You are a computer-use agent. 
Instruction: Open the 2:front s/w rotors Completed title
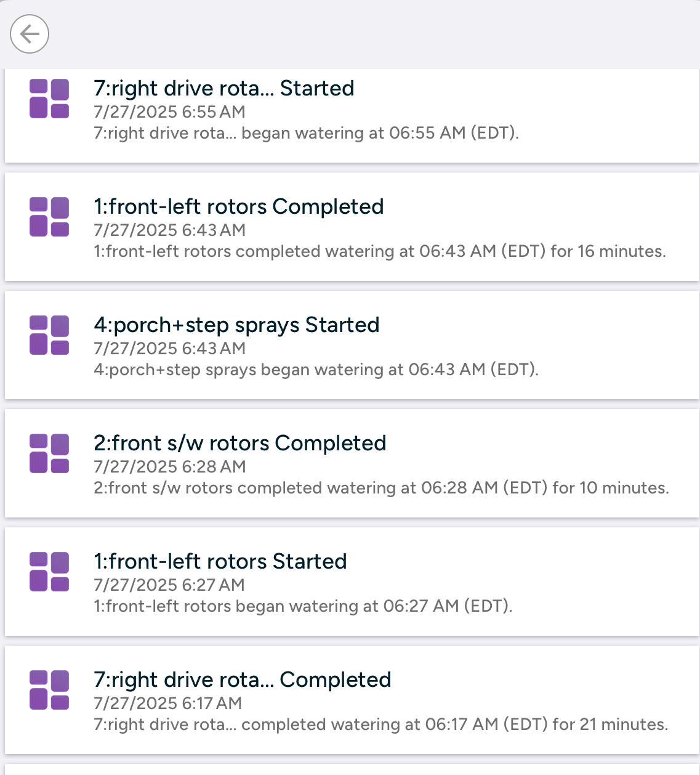[x=240, y=444]
